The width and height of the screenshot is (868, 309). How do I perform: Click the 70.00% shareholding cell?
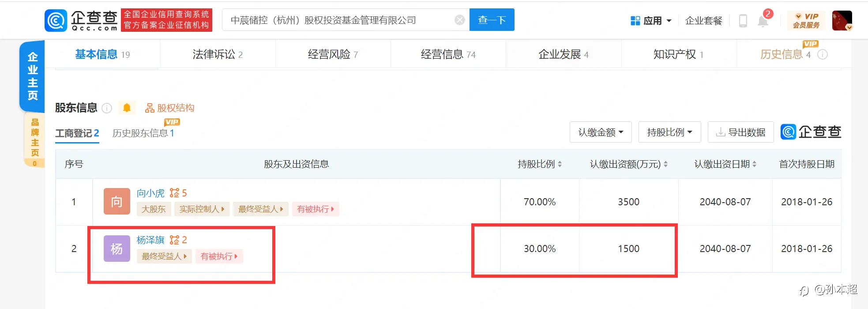tap(540, 202)
